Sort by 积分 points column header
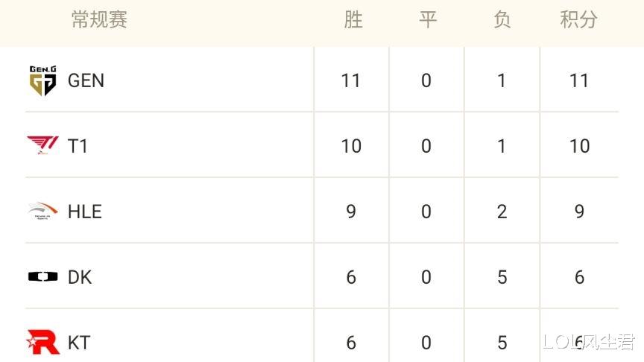This screenshot has height=362, width=644. click(578, 19)
